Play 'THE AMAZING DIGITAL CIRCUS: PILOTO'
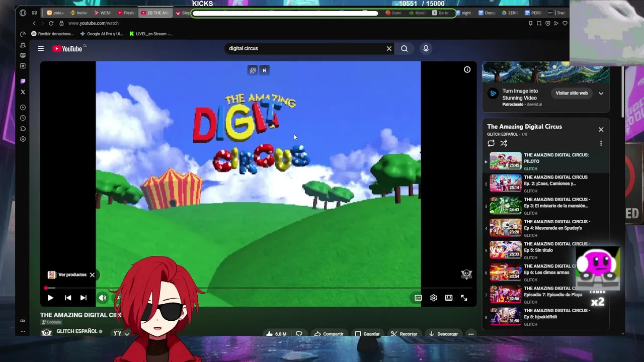The width and height of the screenshot is (644, 362). [x=547, y=161]
